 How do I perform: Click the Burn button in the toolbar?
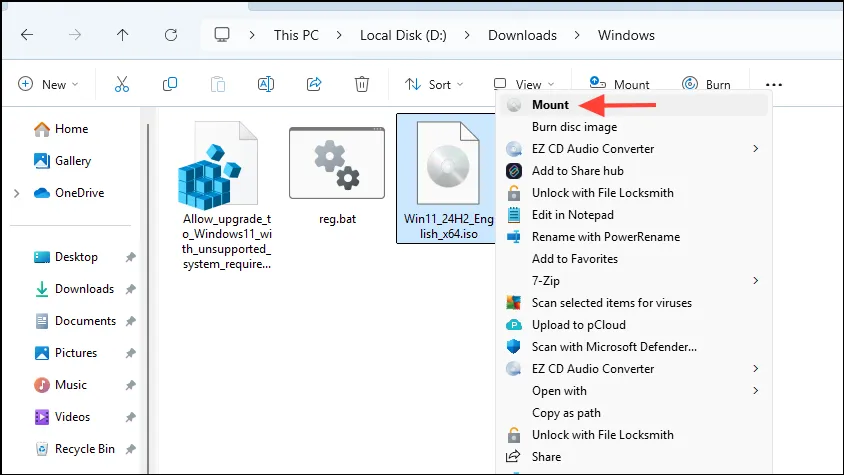click(x=706, y=85)
